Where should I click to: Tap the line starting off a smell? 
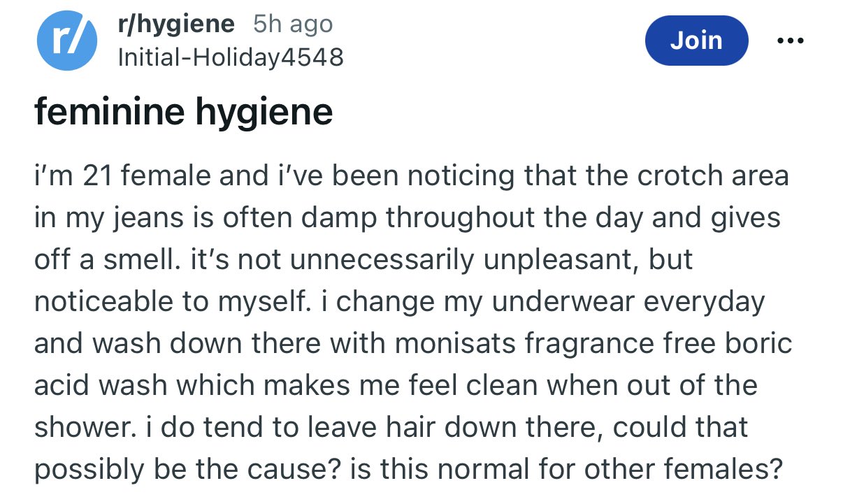pyautogui.click(x=363, y=259)
